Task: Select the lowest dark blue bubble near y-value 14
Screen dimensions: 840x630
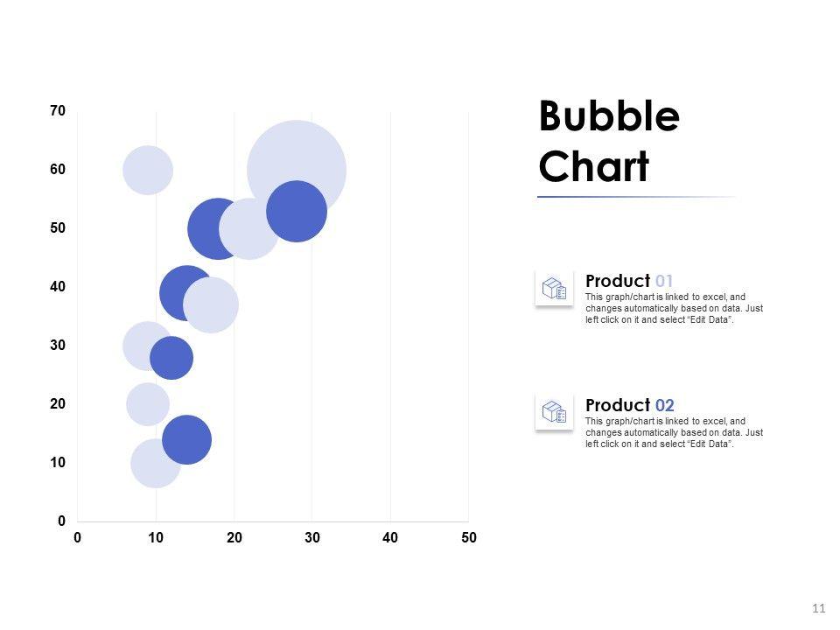Action: pyautogui.click(x=186, y=439)
